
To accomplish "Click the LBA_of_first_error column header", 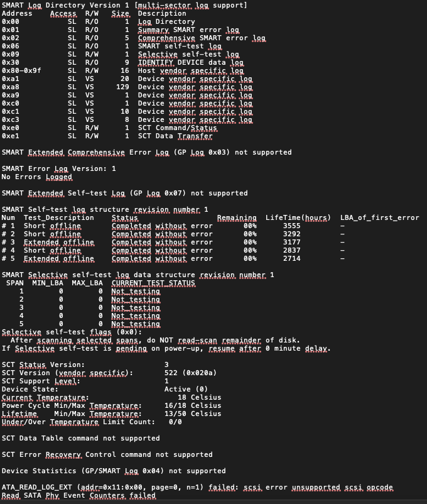I will click(379, 217).
